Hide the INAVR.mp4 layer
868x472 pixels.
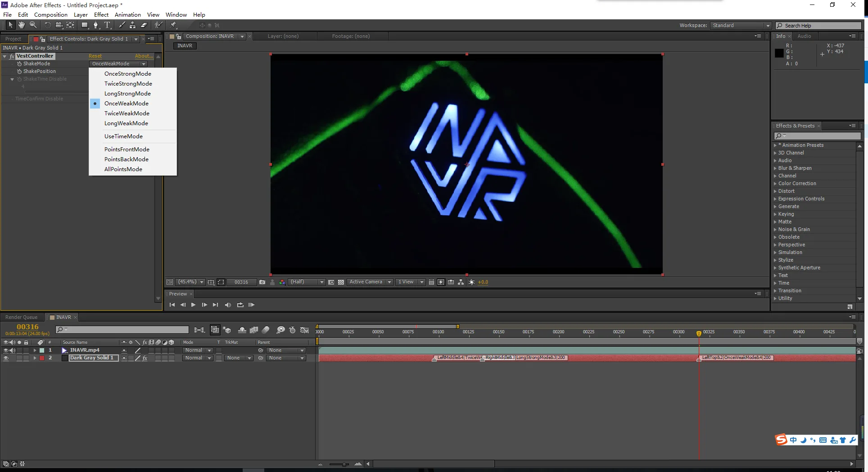(x=6, y=350)
